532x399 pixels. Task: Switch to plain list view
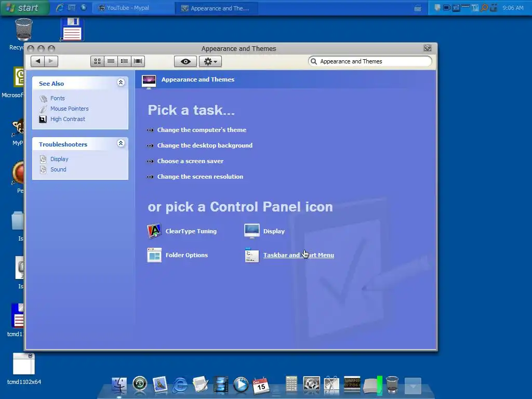(111, 61)
